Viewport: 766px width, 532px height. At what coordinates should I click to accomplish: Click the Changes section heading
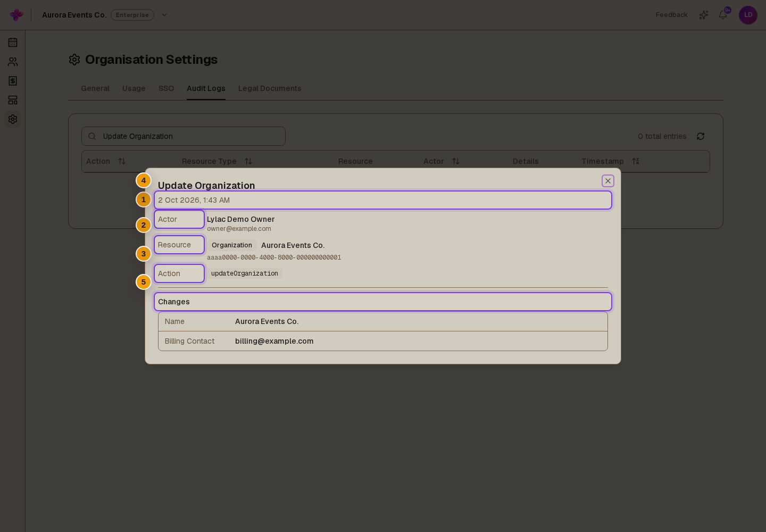(174, 302)
